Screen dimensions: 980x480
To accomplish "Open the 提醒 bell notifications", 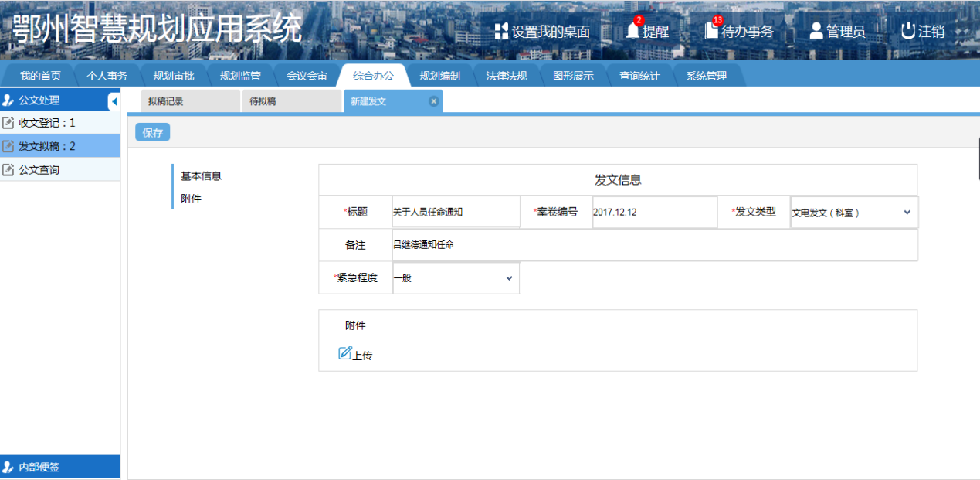I will [633, 31].
